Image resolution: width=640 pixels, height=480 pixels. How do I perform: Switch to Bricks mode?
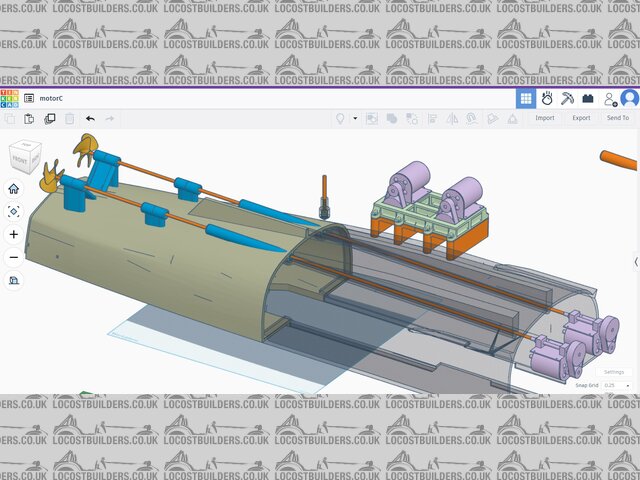[588, 98]
